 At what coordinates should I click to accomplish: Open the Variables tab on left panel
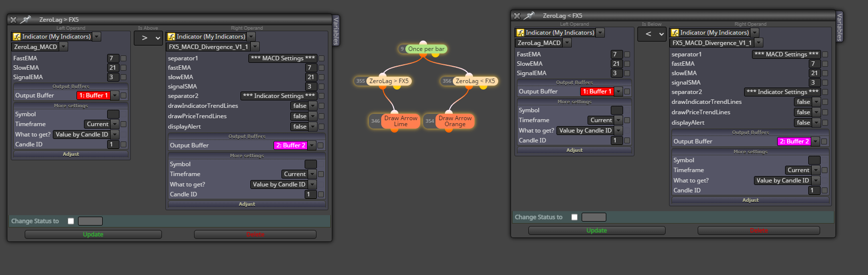(336, 31)
